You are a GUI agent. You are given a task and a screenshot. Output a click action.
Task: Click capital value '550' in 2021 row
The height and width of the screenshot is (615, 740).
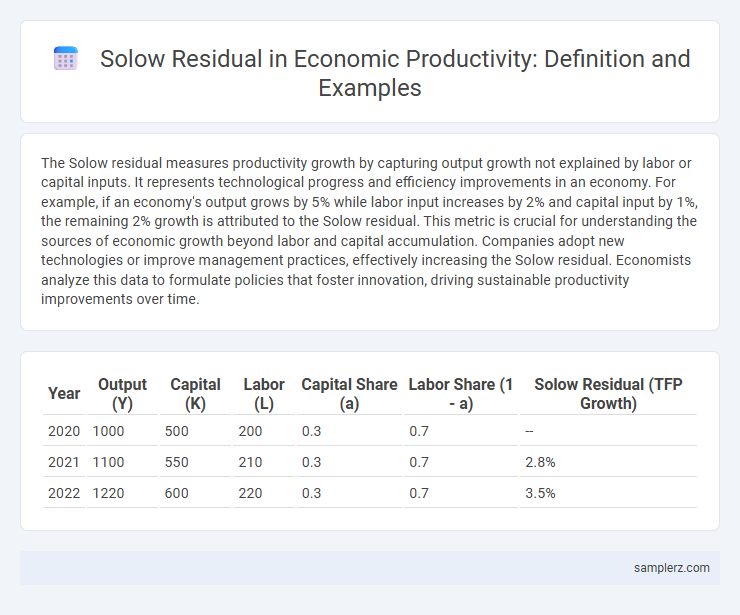coord(177,462)
